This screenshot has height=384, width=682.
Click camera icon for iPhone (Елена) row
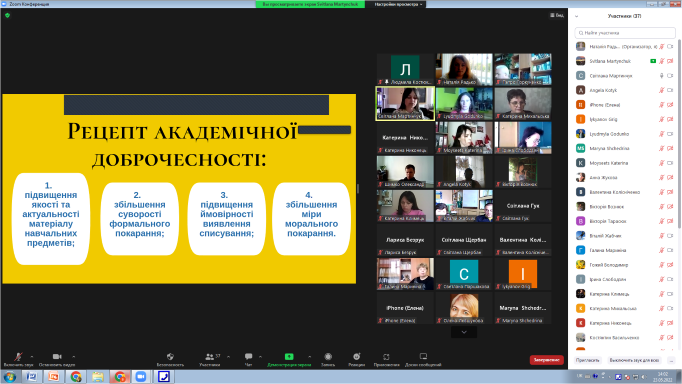point(670,105)
